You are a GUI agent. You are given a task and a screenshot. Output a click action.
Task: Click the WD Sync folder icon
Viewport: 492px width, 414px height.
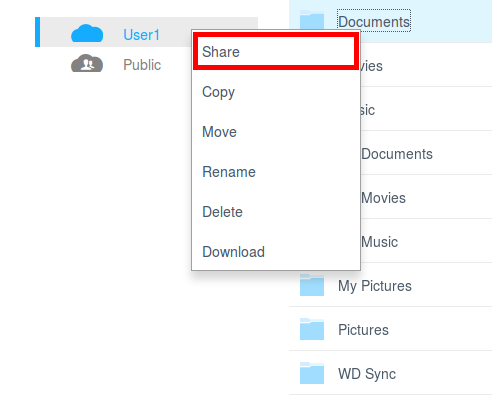(x=312, y=373)
